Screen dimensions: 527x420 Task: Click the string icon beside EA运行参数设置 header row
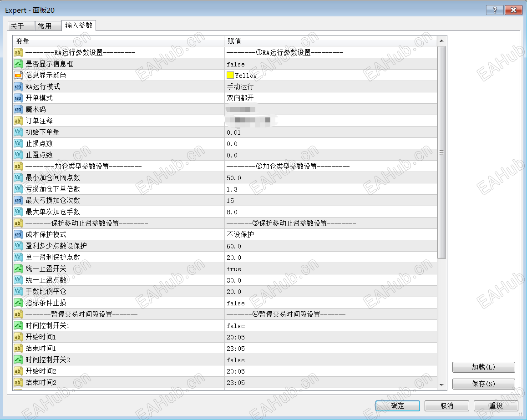pos(18,52)
